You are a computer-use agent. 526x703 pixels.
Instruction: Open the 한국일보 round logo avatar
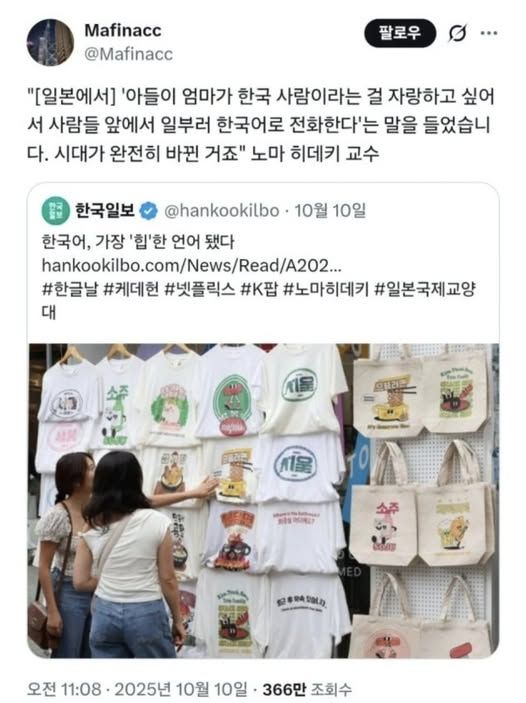coord(56,210)
